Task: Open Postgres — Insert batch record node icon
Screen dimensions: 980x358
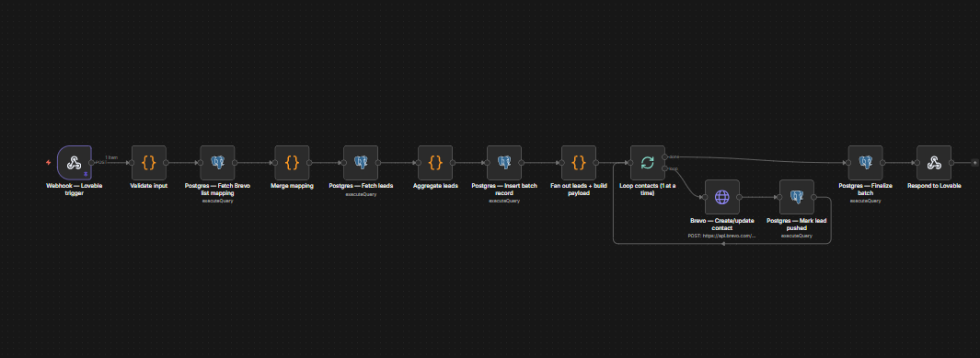Action: (x=504, y=163)
